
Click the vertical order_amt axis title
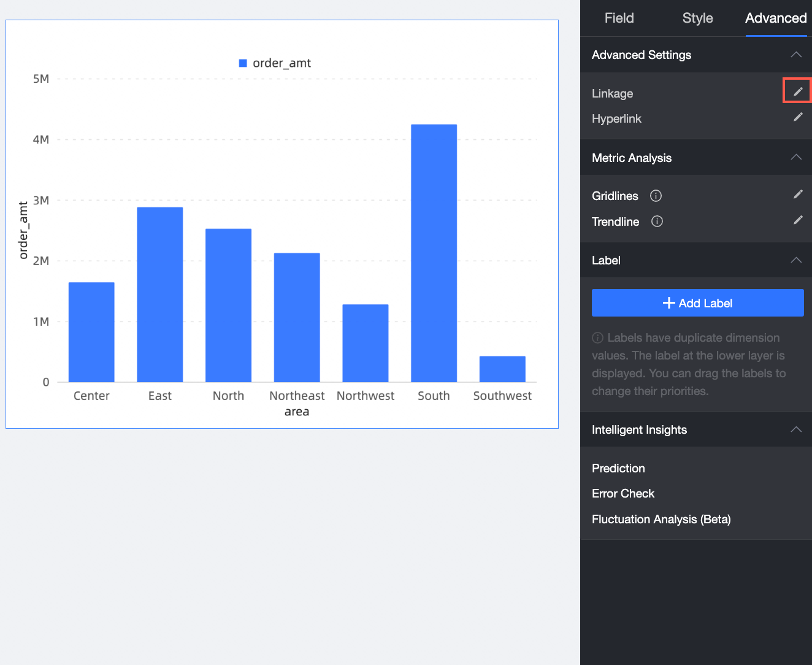coord(23,230)
